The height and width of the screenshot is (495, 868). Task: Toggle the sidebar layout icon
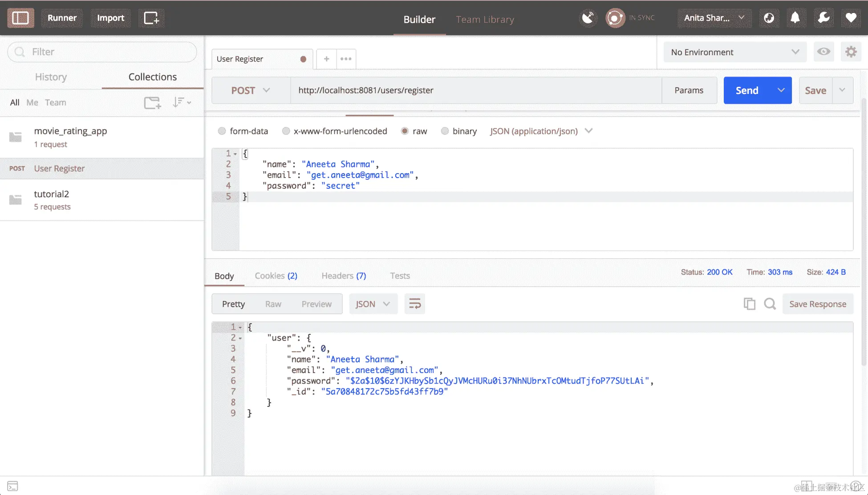point(20,18)
